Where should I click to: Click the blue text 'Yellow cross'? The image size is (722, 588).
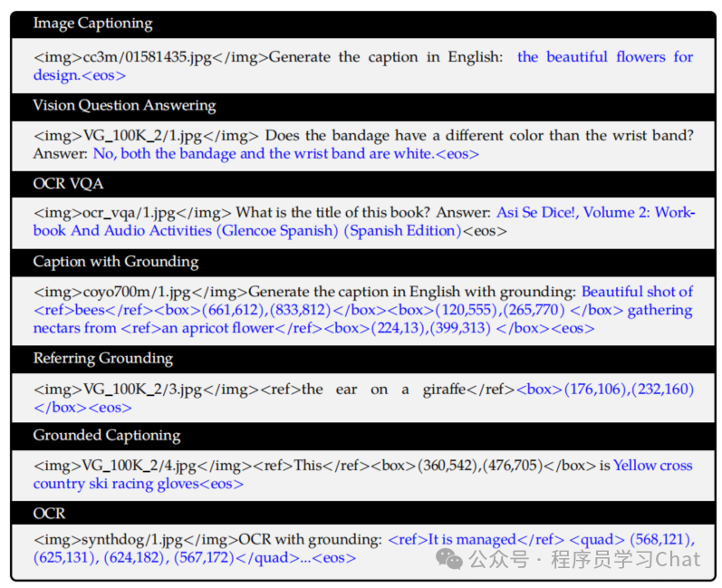653,466
